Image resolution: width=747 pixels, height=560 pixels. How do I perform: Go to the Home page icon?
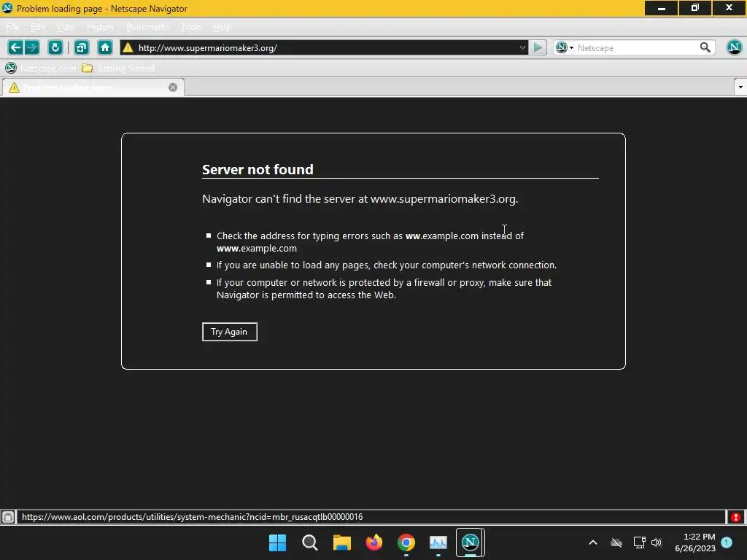point(105,47)
